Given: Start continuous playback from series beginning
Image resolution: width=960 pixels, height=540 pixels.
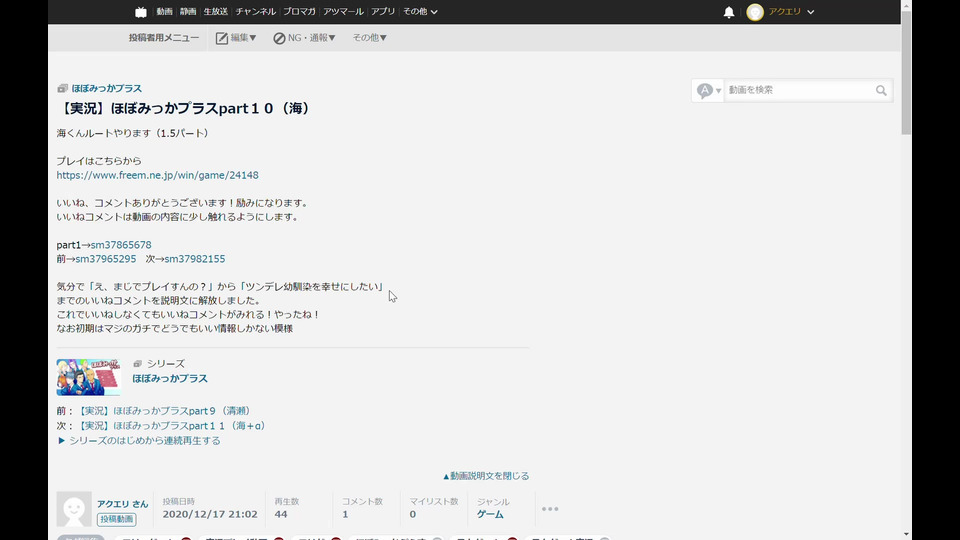Looking at the screenshot, I should click(x=139, y=441).
